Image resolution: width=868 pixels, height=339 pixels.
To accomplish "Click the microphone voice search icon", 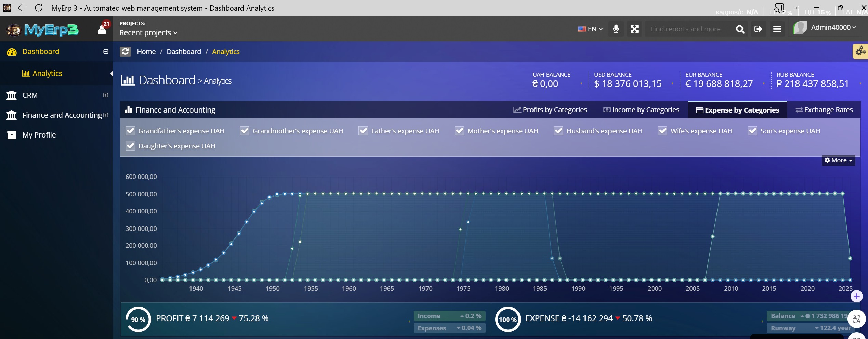I will click(616, 29).
